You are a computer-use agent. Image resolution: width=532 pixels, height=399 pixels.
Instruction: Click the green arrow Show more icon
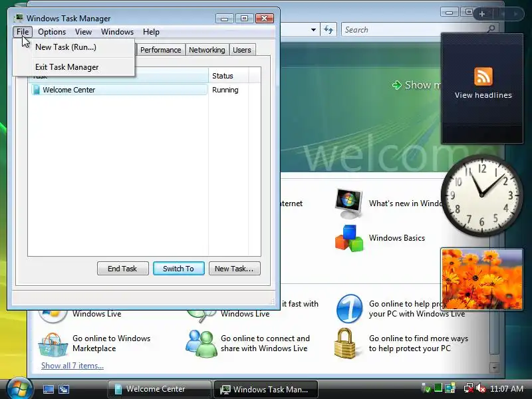click(396, 85)
